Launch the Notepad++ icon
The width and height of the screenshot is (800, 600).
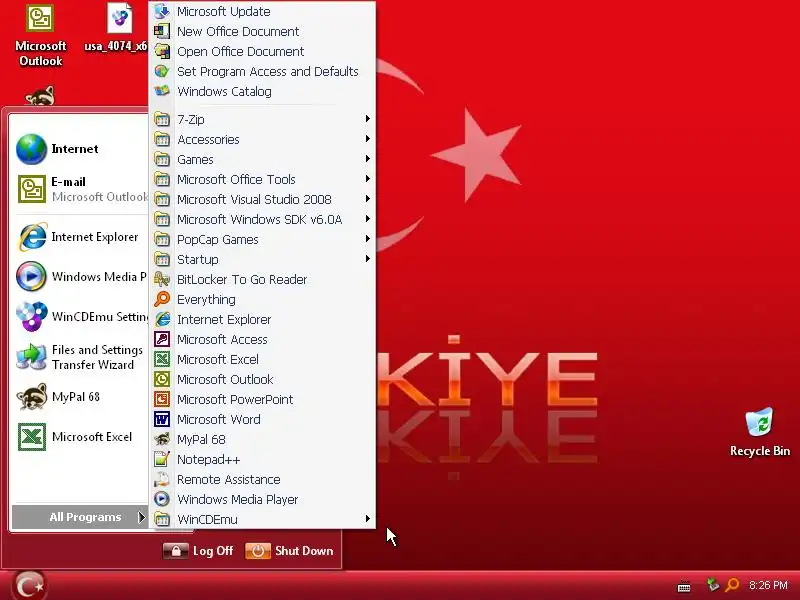162,459
